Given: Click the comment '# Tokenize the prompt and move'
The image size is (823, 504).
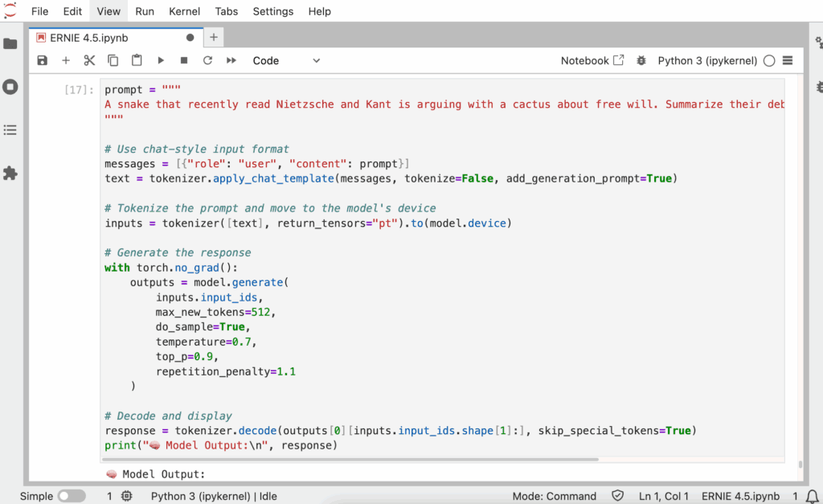Looking at the screenshot, I should coord(270,208).
